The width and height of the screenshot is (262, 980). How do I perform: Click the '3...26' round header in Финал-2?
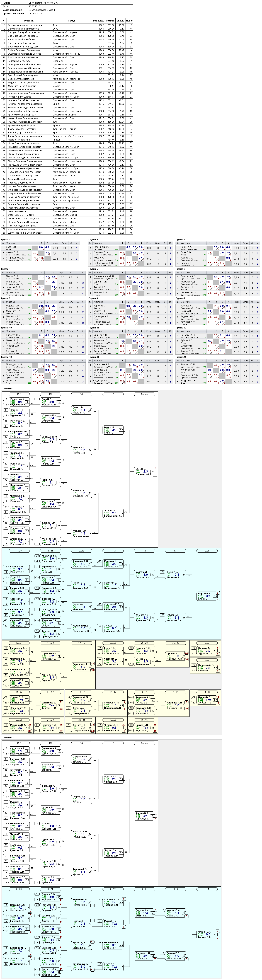(x=19, y=889)
